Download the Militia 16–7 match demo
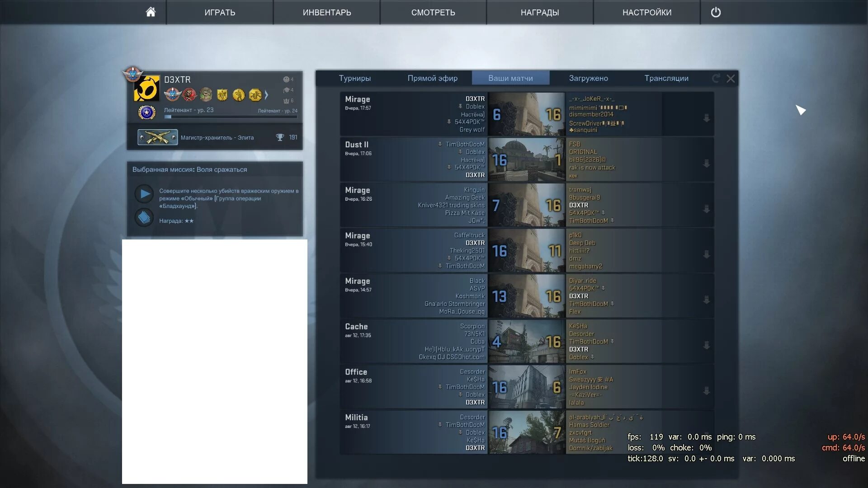The height and width of the screenshot is (488, 868). point(706,436)
